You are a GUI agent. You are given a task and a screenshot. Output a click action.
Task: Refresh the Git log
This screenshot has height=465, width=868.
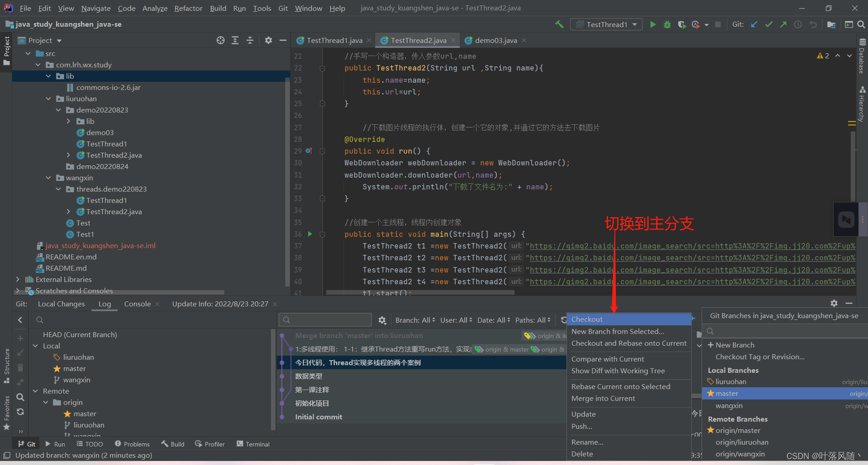pyautogui.click(x=563, y=320)
